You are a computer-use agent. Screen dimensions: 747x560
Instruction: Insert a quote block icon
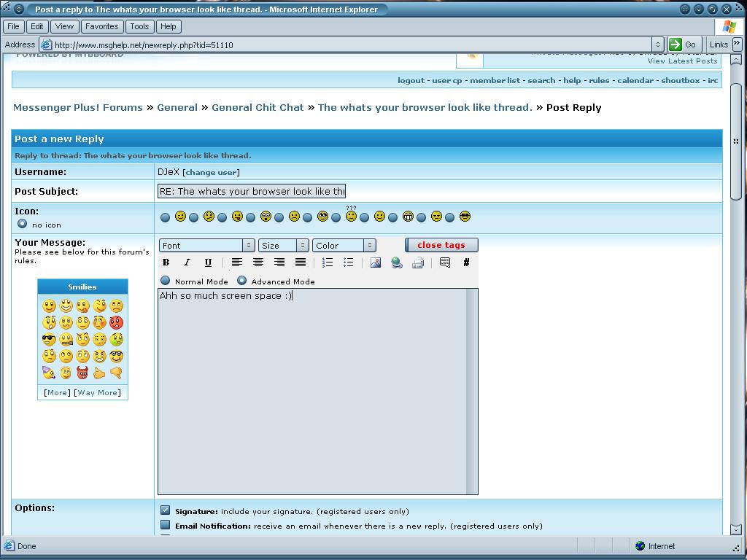[445, 262]
